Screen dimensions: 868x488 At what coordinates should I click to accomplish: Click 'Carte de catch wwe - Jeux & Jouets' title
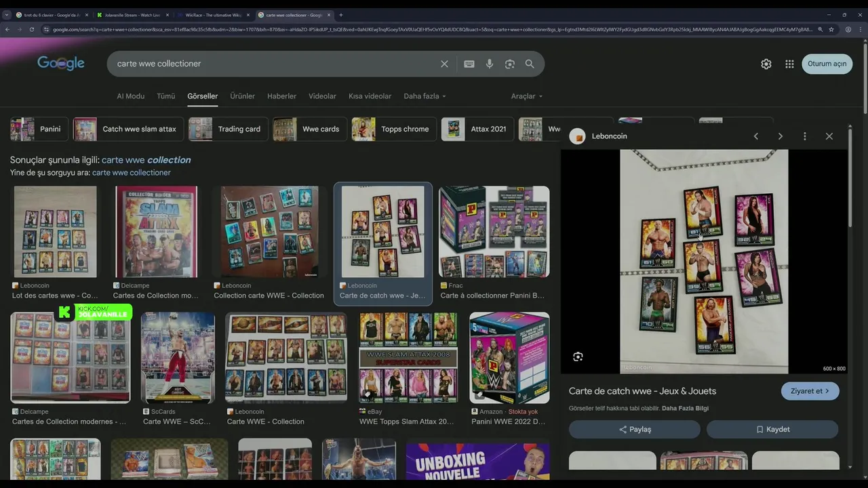click(x=642, y=391)
